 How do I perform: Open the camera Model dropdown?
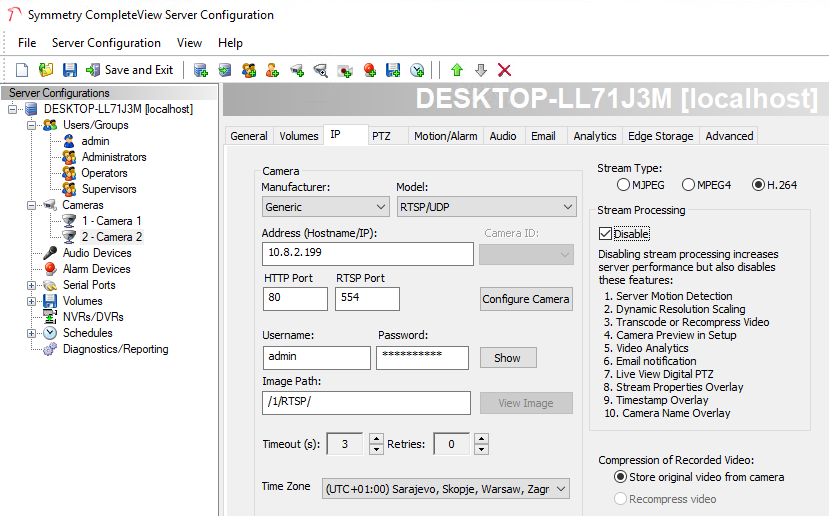pyautogui.click(x=485, y=207)
